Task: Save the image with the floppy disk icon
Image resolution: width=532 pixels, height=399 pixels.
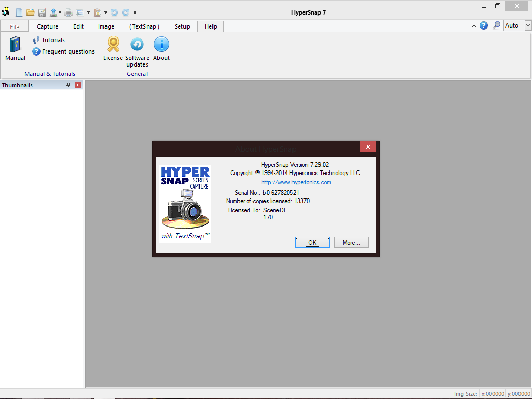Action: click(42, 12)
